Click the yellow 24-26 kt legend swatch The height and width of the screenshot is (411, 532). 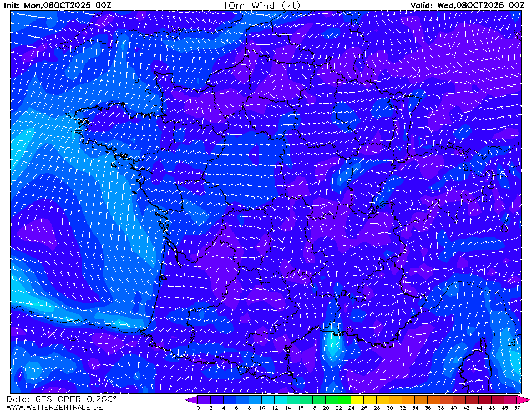[357, 399]
